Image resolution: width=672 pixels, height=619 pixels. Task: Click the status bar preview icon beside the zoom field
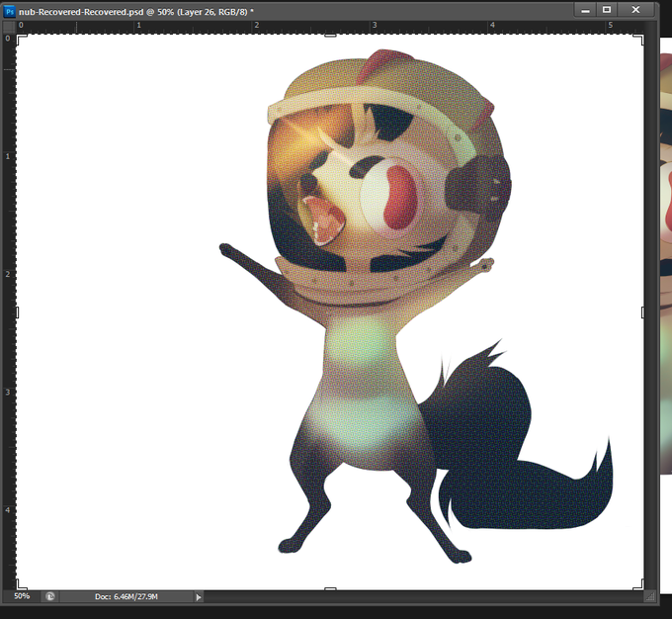coord(50,596)
